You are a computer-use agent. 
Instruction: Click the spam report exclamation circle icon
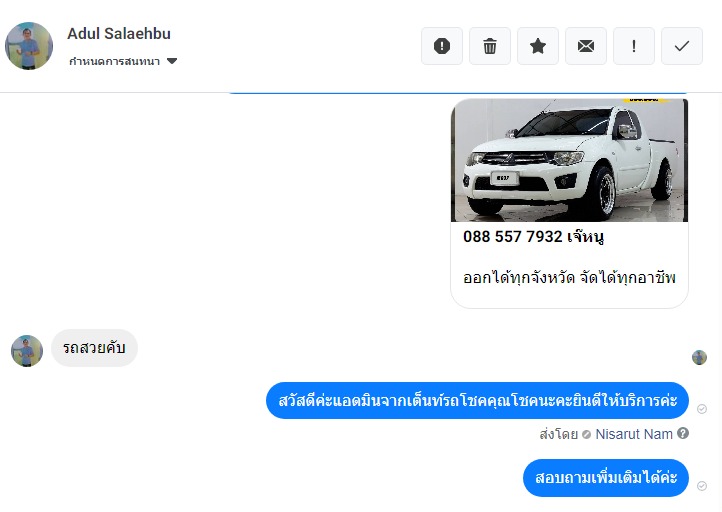(442, 46)
